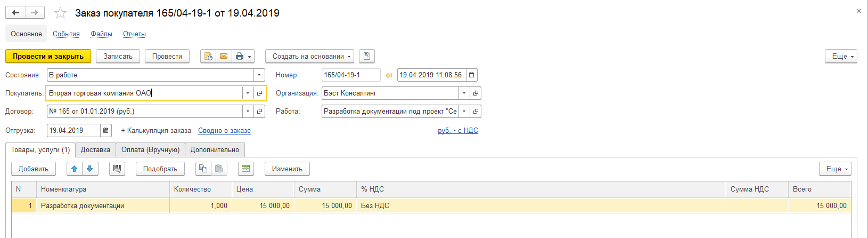Switch to the Основное section
This screenshot has width=868, height=238.
tap(26, 34)
